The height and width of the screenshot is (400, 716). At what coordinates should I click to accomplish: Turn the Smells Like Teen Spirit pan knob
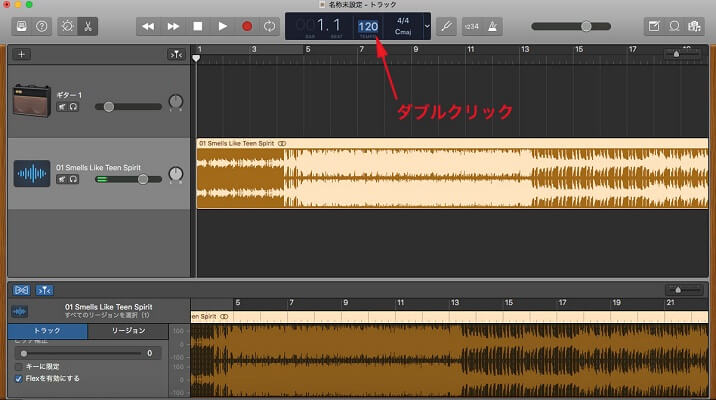click(x=176, y=174)
